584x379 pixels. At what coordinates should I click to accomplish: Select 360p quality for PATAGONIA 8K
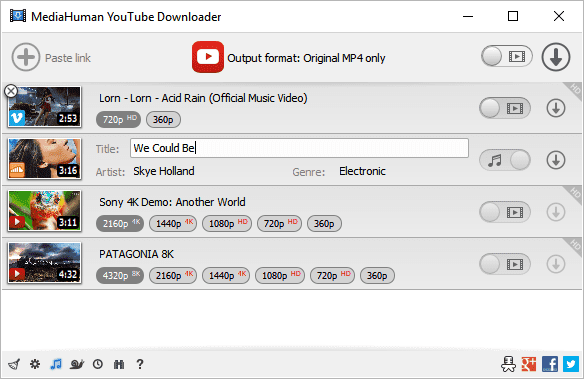(377, 276)
